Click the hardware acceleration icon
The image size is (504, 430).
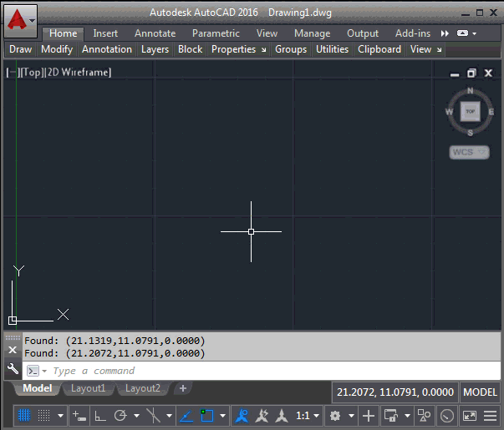[x=447, y=416]
